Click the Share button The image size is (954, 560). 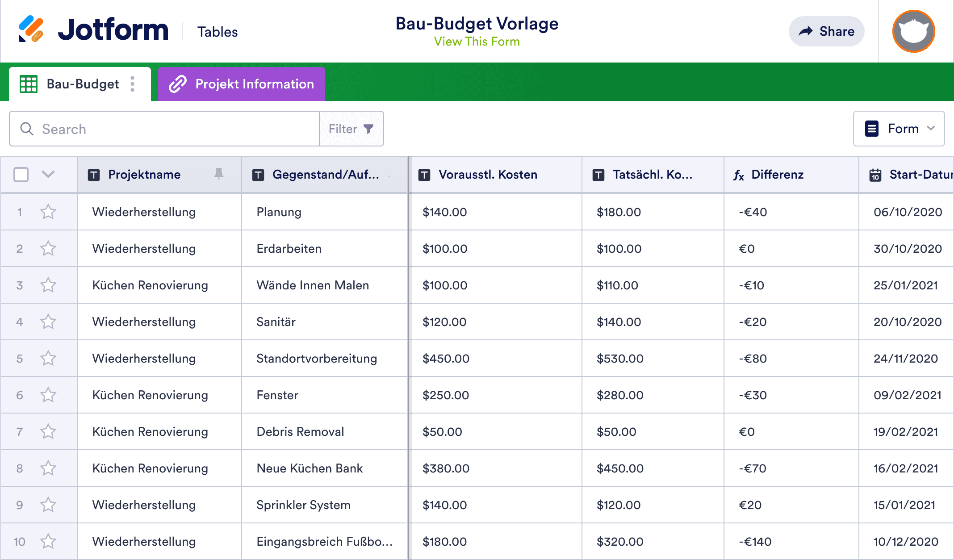(827, 31)
